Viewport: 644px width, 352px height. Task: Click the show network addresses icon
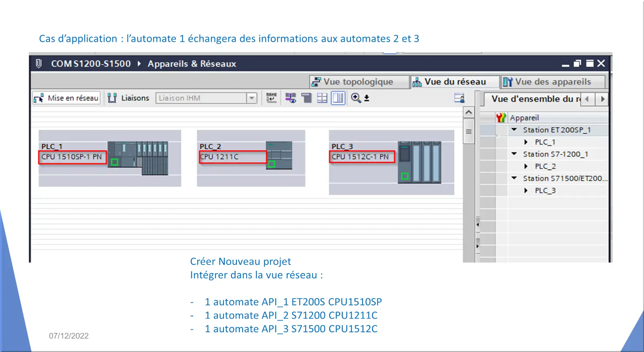pyautogui.click(x=291, y=98)
